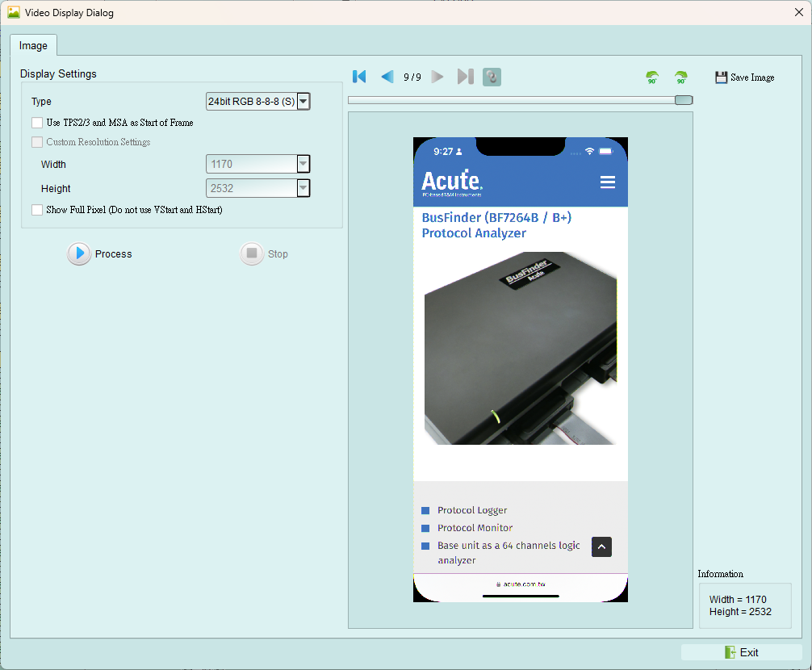Viewport: 812px width, 670px height.
Task: Jump to the last frame icon
Action: click(x=466, y=77)
